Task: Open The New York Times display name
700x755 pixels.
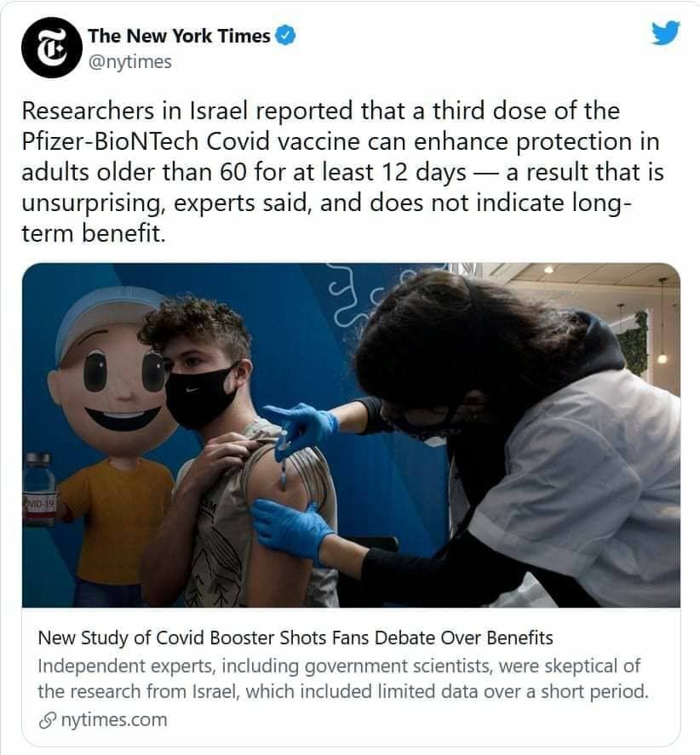Action: tap(179, 36)
